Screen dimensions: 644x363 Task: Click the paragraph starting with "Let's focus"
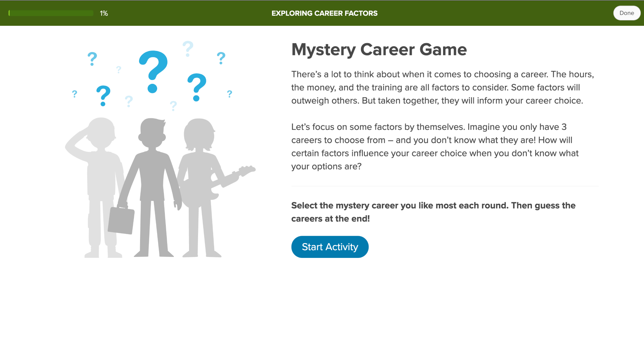click(x=435, y=147)
